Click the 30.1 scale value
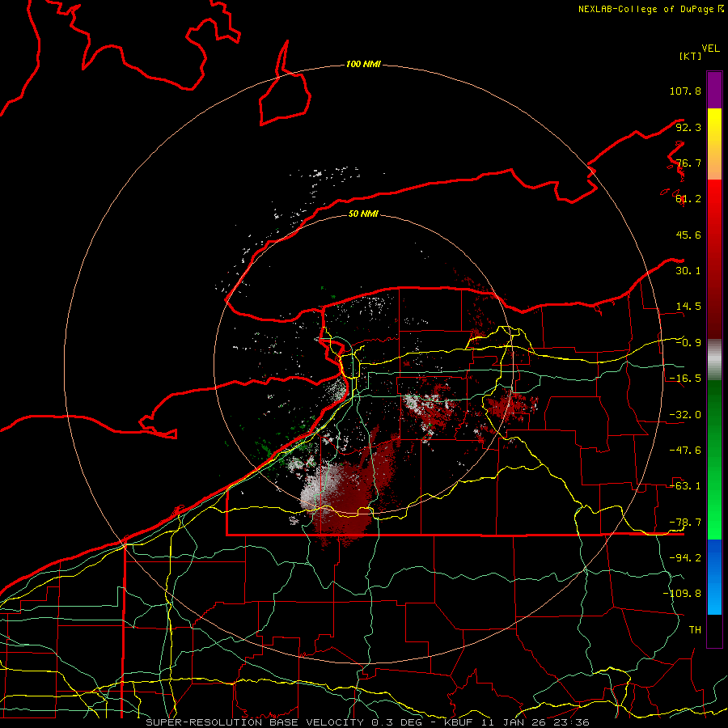Screen dimensions: 728x728 click(x=688, y=271)
